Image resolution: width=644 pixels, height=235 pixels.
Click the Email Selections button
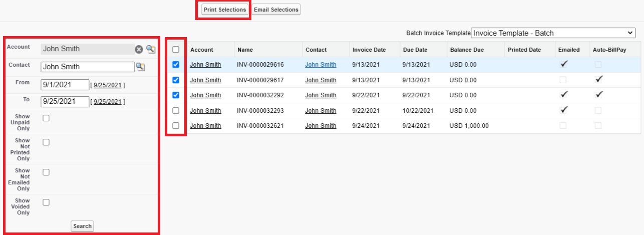click(276, 10)
